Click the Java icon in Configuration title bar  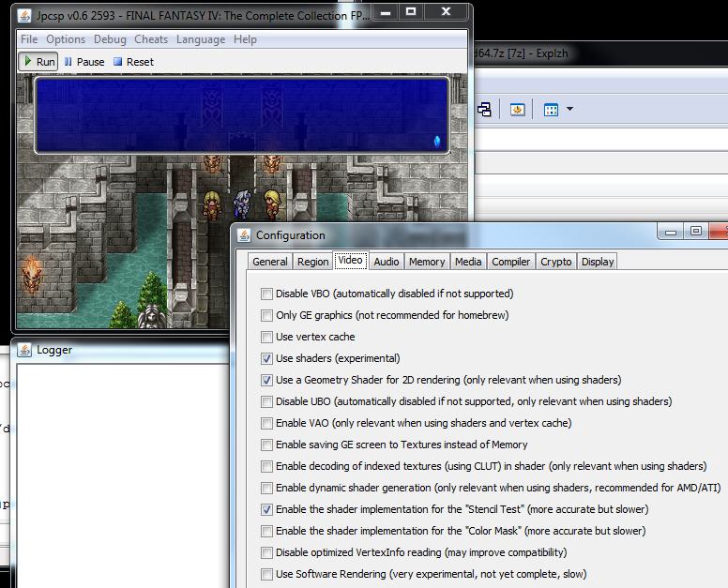[x=244, y=235]
